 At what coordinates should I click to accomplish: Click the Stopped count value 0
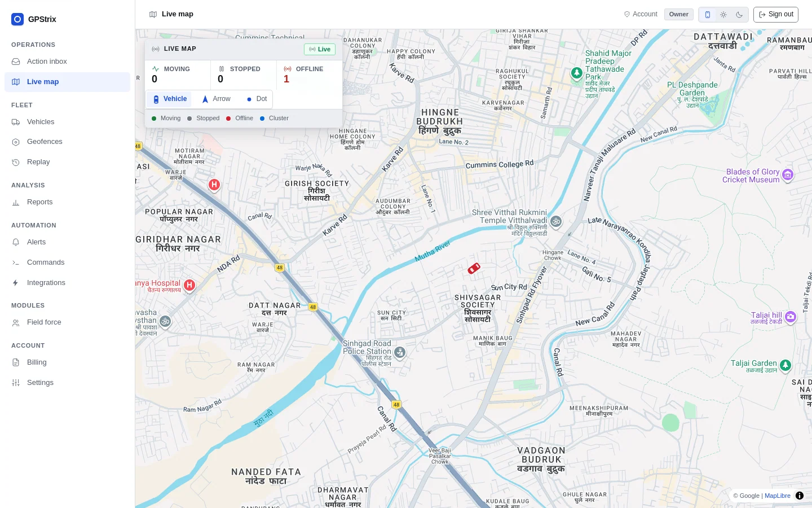tap(220, 80)
